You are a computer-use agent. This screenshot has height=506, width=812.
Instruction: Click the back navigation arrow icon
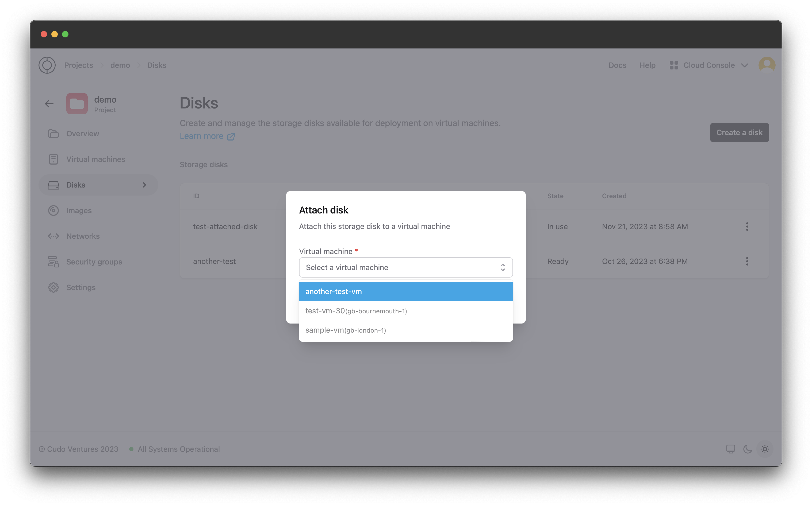point(49,104)
